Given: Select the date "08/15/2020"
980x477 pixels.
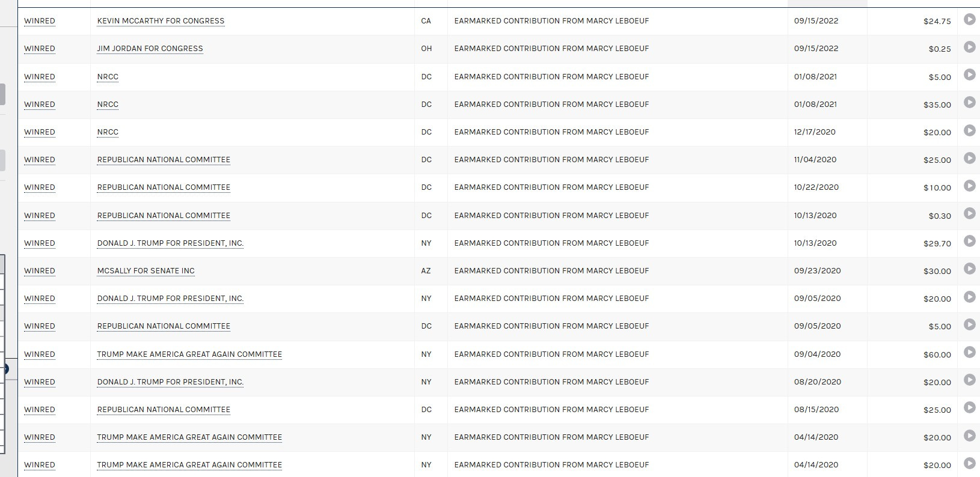Looking at the screenshot, I should pos(816,410).
